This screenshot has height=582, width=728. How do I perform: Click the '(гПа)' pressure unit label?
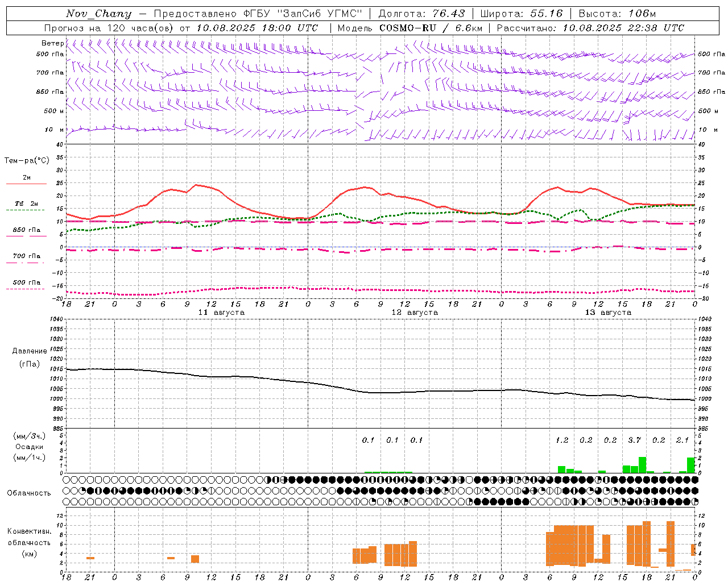click(30, 364)
